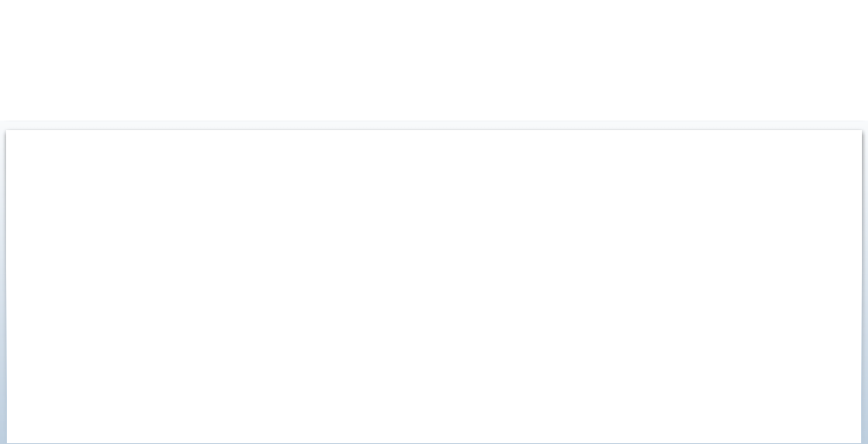This screenshot has width=868, height=444.
Task: Click the bottom-right corner of the document page
Action: pyautogui.click(x=861, y=441)
